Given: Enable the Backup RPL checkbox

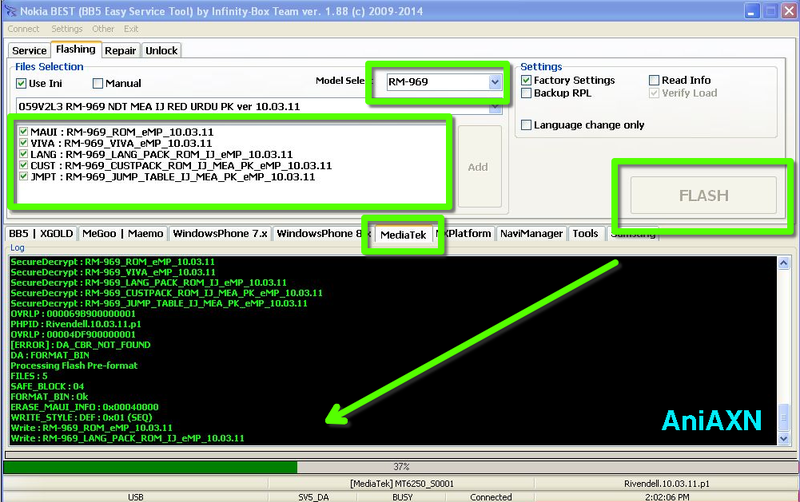Looking at the screenshot, I should [527, 93].
